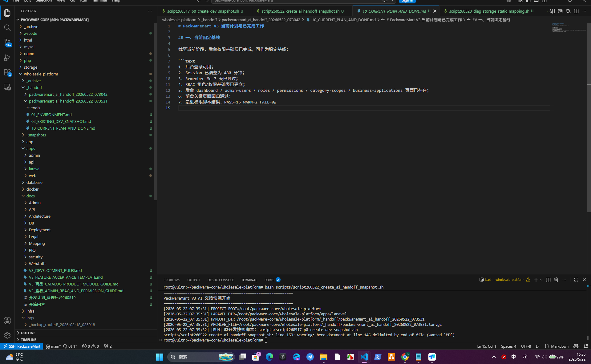Open the Manage gear icon
The height and width of the screenshot is (364, 591).
pyautogui.click(x=7, y=335)
